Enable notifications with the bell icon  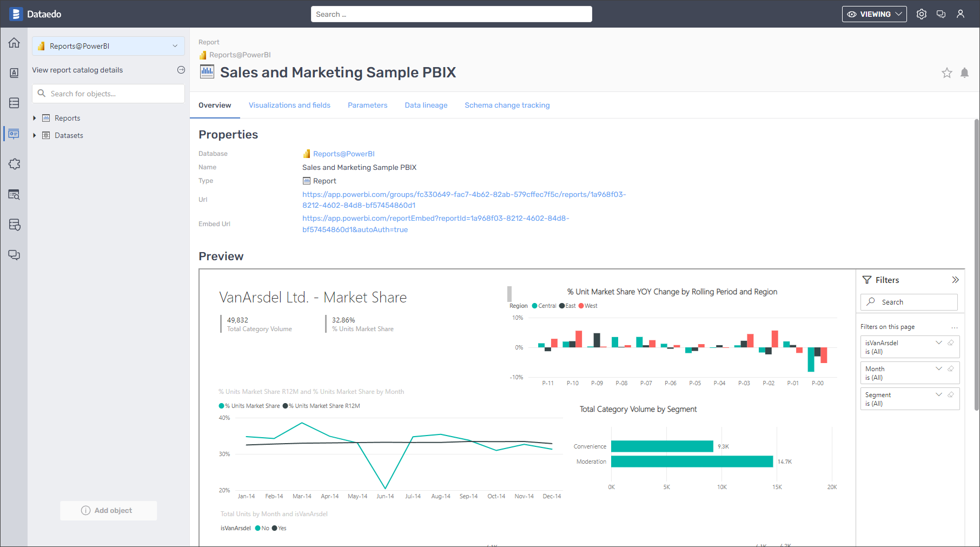[965, 73]
